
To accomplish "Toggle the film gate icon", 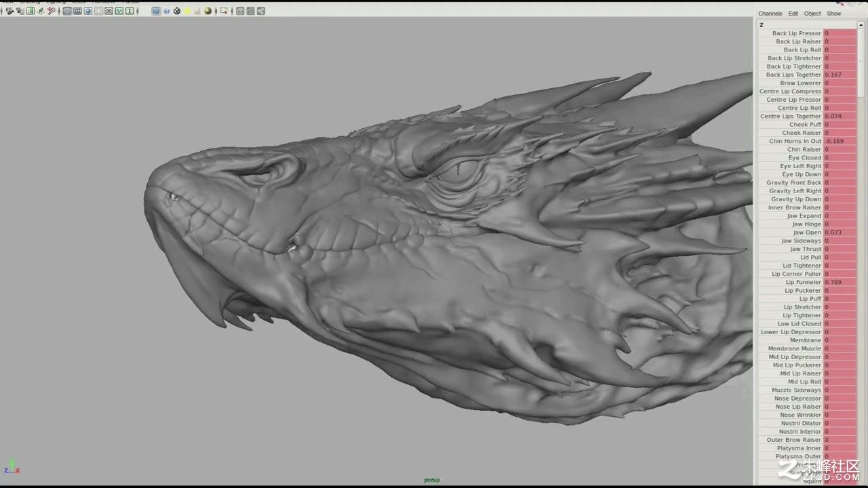I will [x=77, y=11].
